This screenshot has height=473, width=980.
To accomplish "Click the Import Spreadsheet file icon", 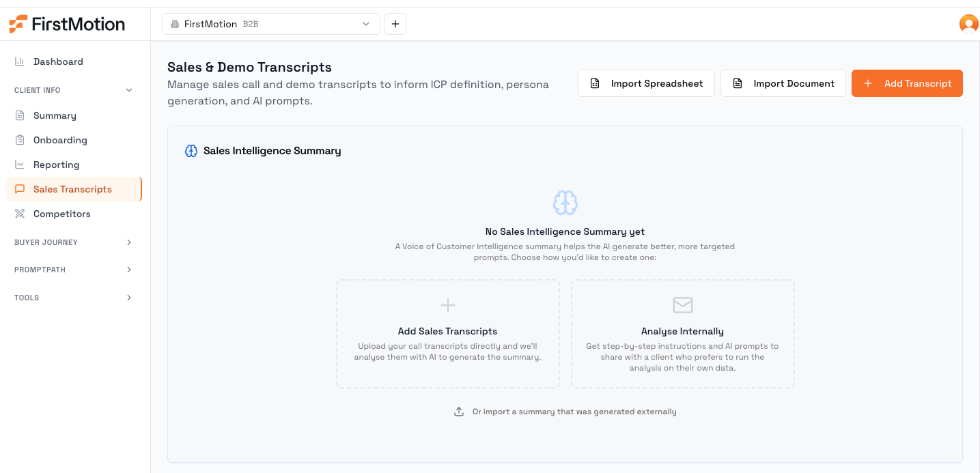I will tap(595, 83).
